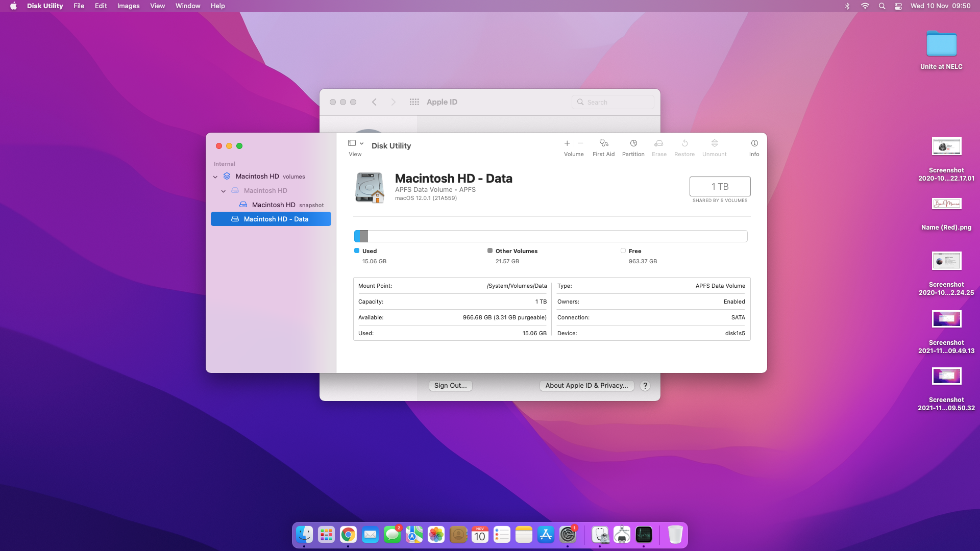Remove volume with minus icon
Screen dimensions: 980x551
click(580, 143)
